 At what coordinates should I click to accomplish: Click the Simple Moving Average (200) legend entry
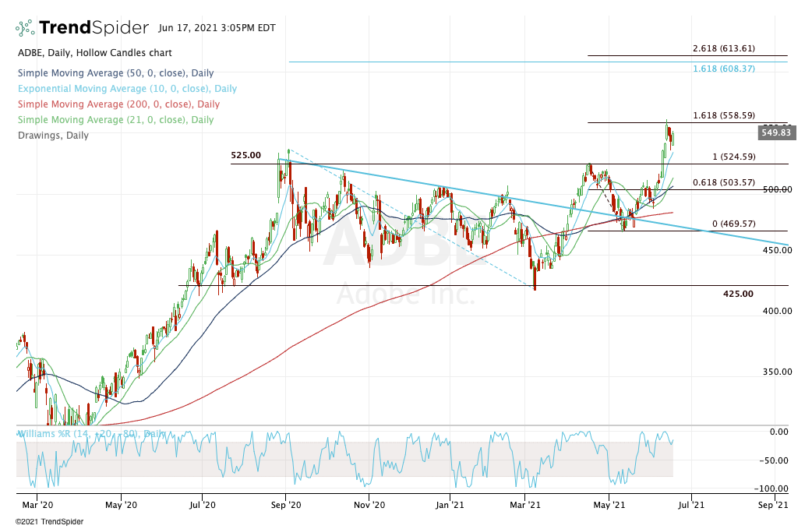pyautogui.click(x=118, y=104)
